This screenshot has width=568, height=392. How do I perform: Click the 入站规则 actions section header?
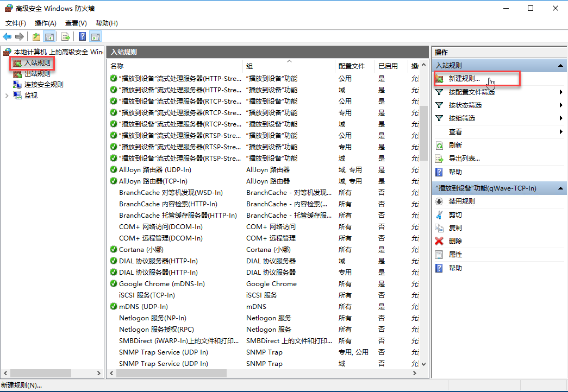point(499,66)
